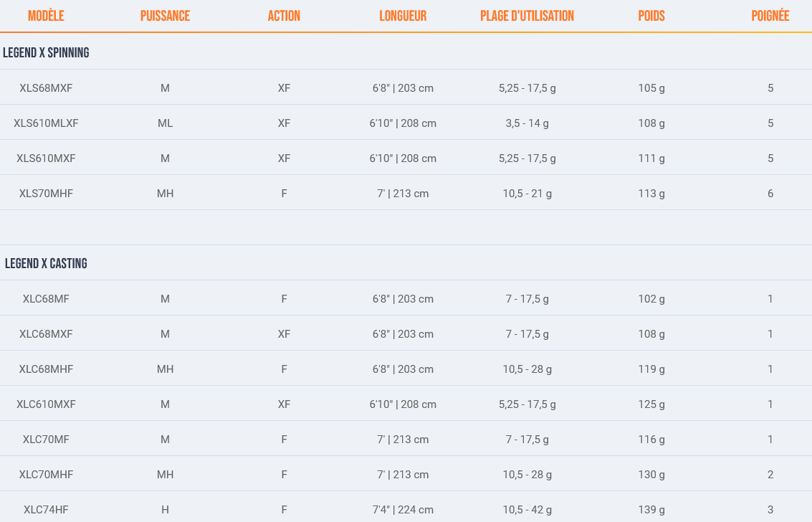812x522 pixels.
Task: Click the MODÈLE column header
Action: [x=46, y=16]
